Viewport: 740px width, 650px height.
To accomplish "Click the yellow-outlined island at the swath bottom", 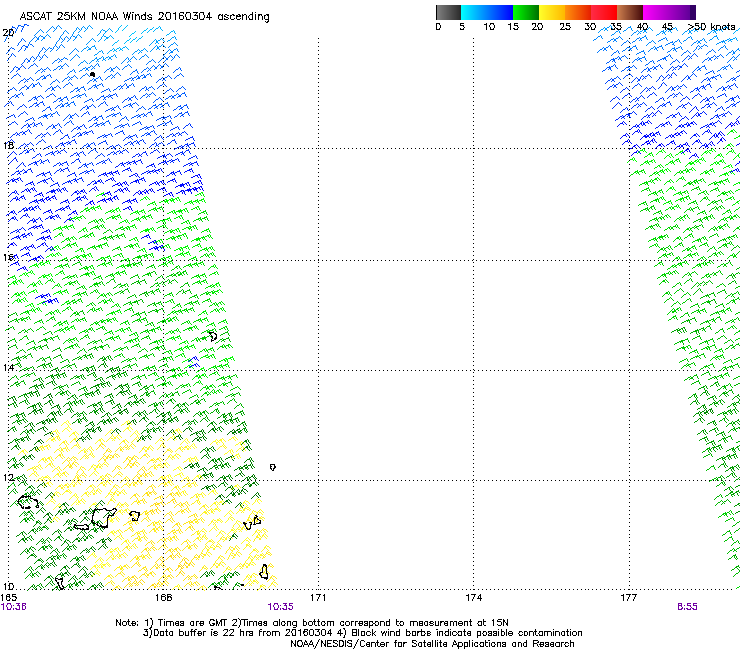I will (x=264, y=572).
